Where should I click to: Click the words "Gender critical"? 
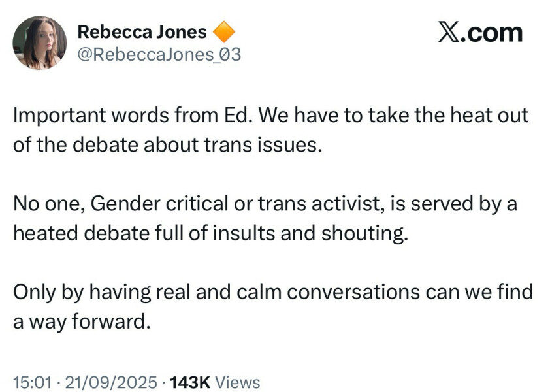153,204
